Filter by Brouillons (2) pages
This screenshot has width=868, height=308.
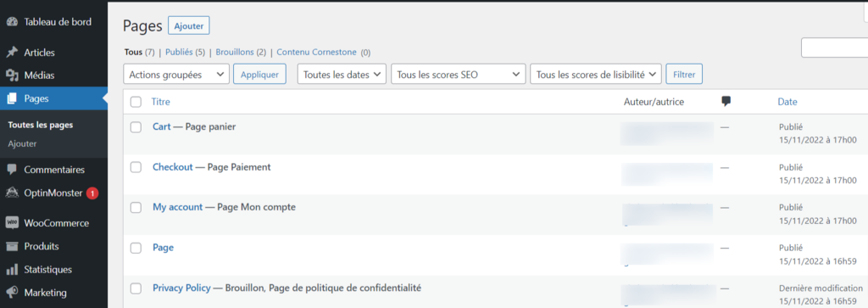pyautogui.click(x=241, y=53)
